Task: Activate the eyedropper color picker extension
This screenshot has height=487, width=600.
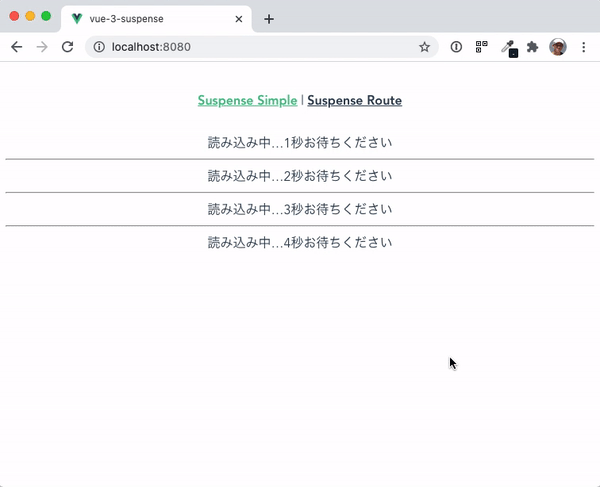Action: (509, 48)
